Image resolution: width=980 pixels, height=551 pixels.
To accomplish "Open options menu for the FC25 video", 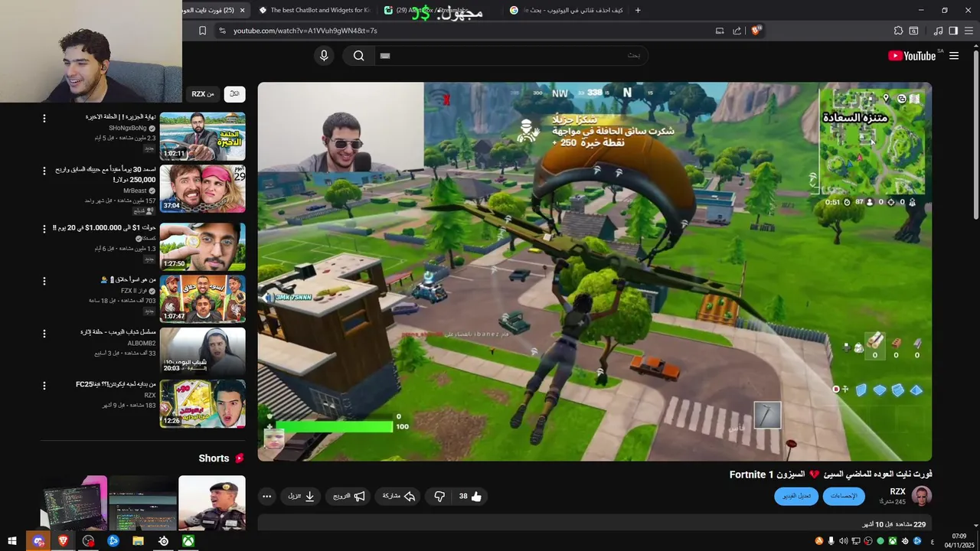I will pyautogui.click(x=44, y=386).
